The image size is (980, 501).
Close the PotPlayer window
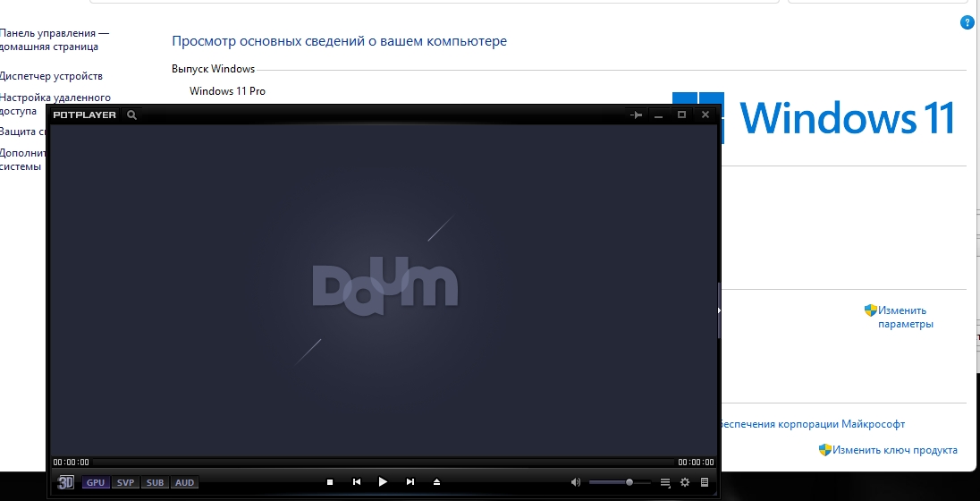(x=705, y=115)
